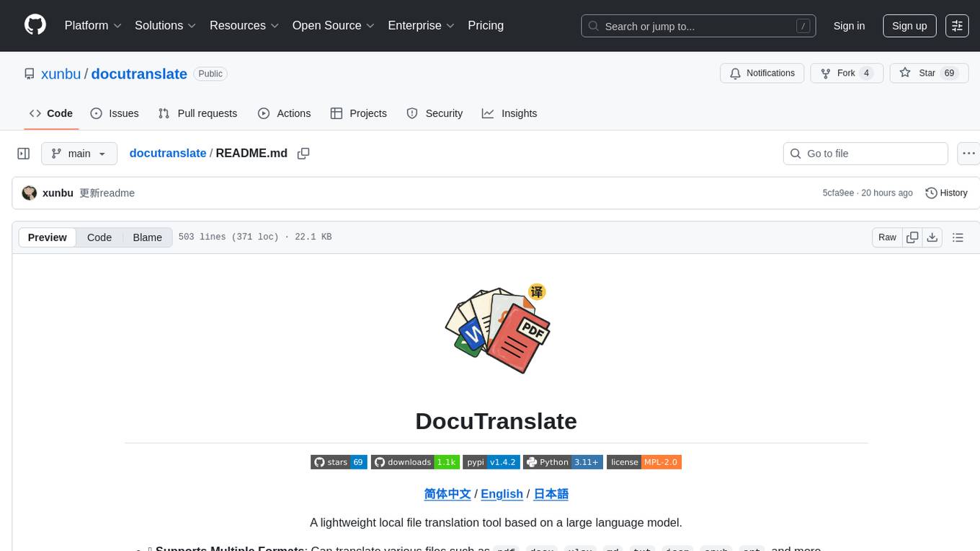980x551 pixels.
Task: Select the Code view
Action: click(x=99, y=237)
